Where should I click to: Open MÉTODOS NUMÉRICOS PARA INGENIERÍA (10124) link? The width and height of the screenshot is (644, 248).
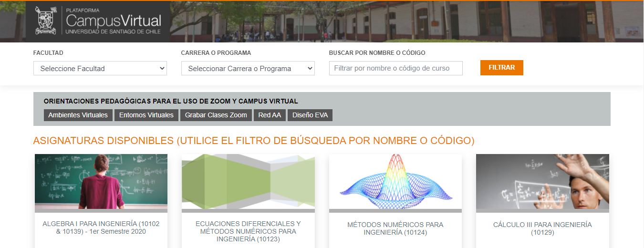[x=395, y=228]
